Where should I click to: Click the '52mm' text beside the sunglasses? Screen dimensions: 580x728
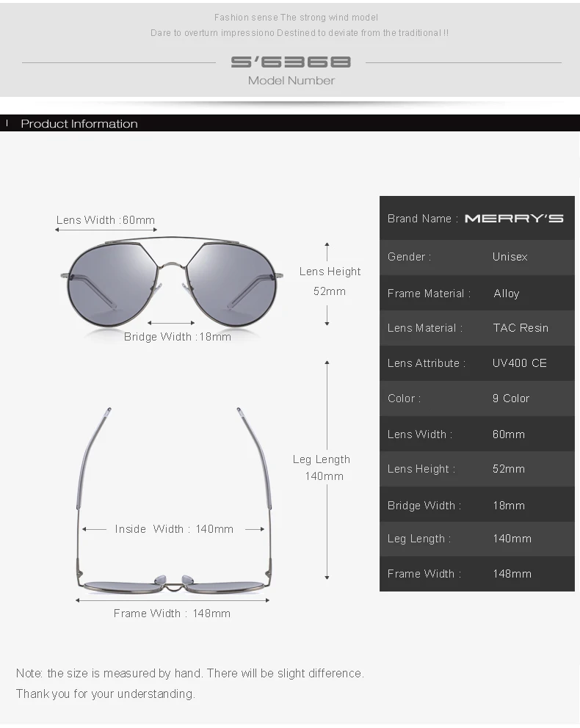329,291
